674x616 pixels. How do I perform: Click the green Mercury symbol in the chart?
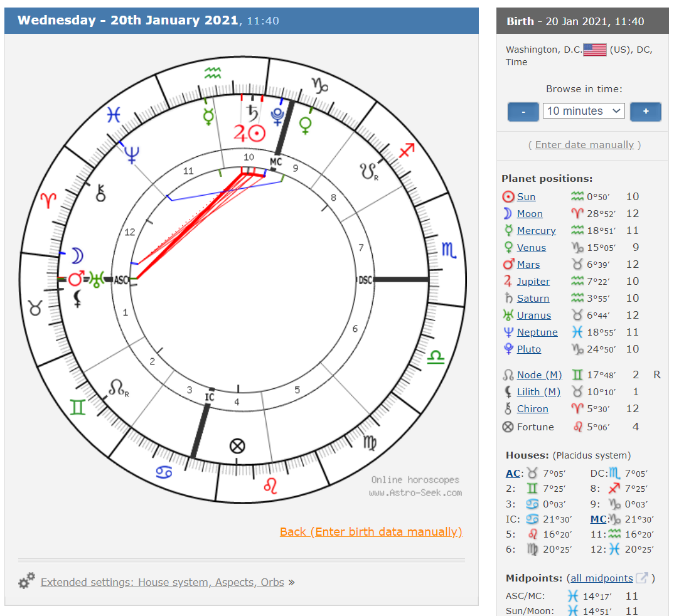[208, 116]
